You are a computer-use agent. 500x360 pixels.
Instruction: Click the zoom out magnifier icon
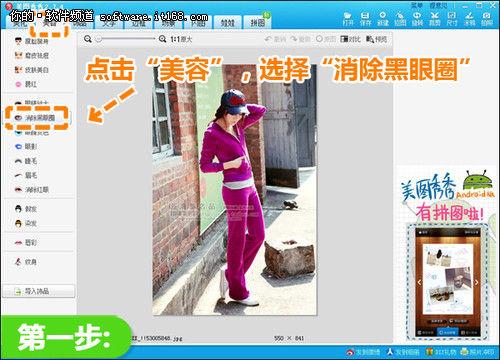coord(88,39)
